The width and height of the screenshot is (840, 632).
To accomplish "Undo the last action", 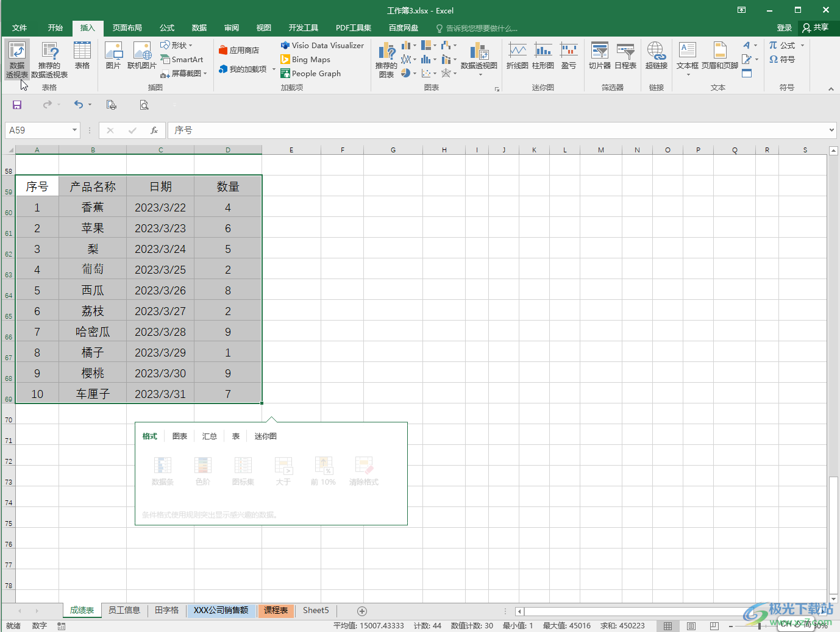I will point(78,105).
